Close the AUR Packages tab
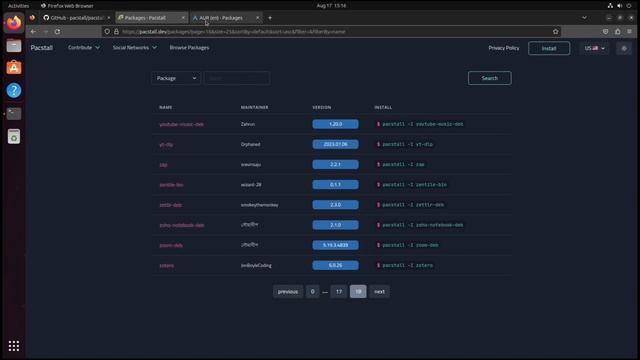 pyautogui.click(x=258, y=18)
